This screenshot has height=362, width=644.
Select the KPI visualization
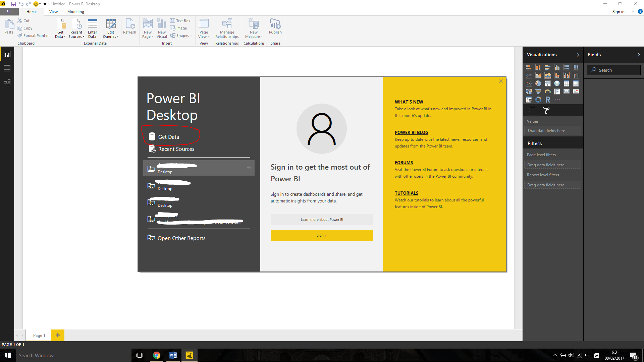pyautogui.click(x=576, y=92)
